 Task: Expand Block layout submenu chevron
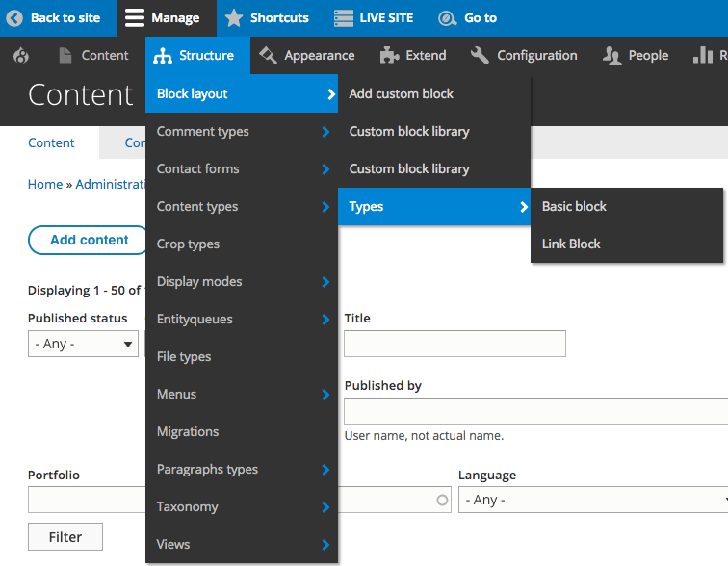331,94
